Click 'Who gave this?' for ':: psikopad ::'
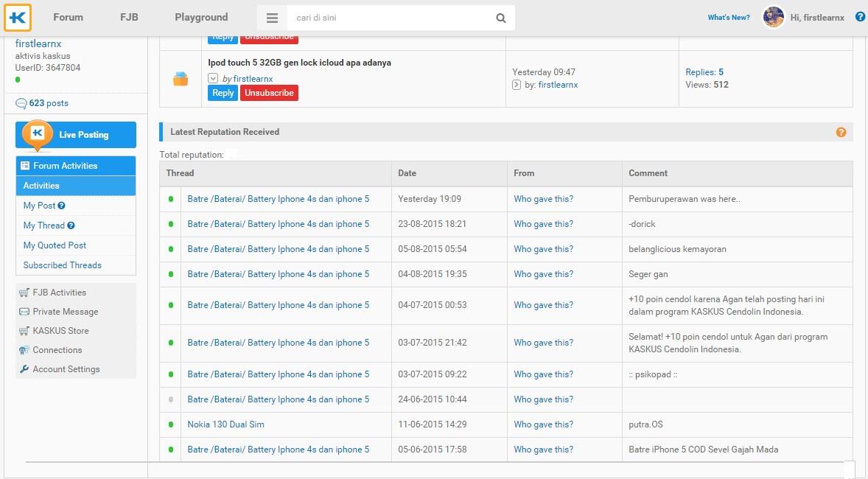The width and height of the screenshot is (868, 479). (x=544, y=374)
